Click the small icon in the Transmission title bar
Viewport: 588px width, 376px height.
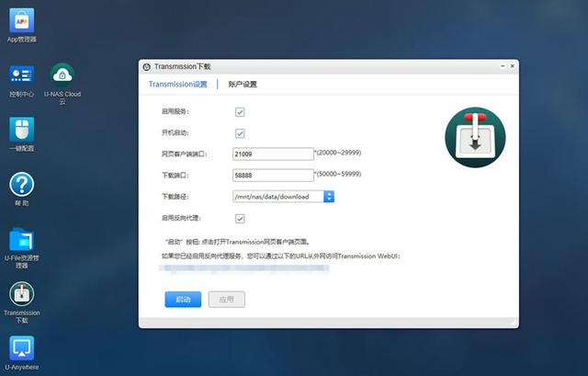click(147, 67)
